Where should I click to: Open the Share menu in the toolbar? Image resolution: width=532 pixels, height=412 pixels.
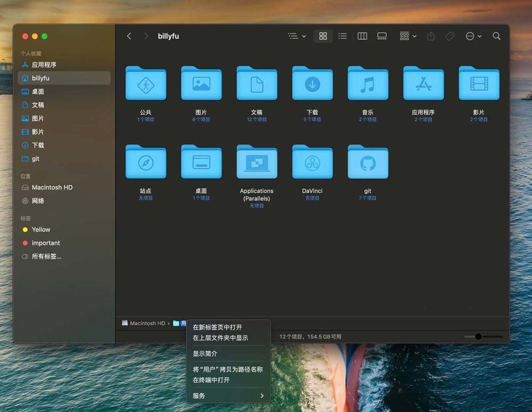point(430,36)
